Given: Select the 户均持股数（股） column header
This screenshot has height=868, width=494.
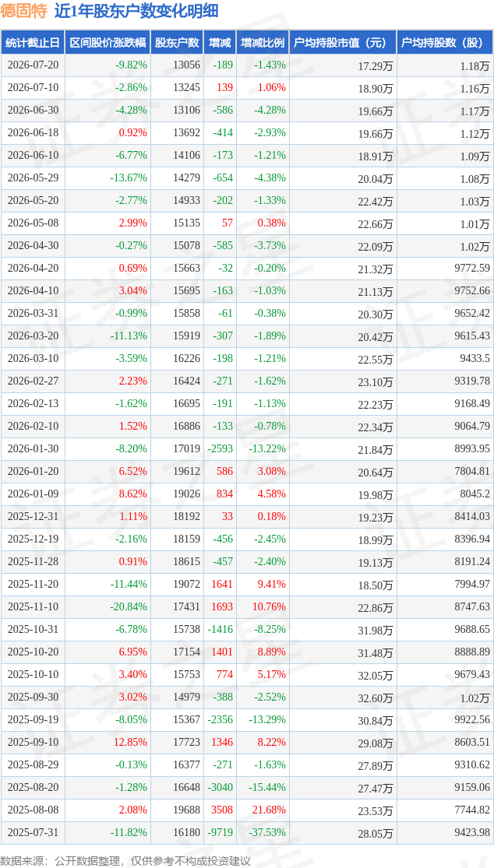Looking at the screenshot, I should (x=445, y=43).
